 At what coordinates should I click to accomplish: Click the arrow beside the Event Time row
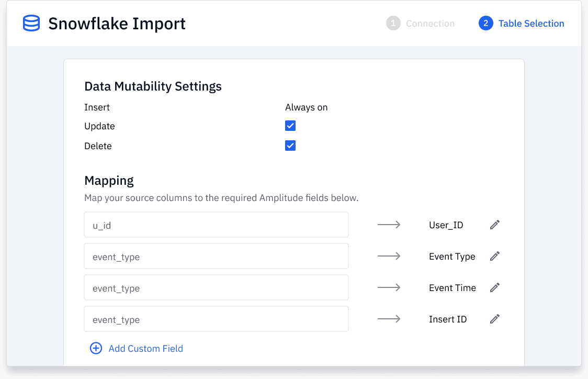389,287
